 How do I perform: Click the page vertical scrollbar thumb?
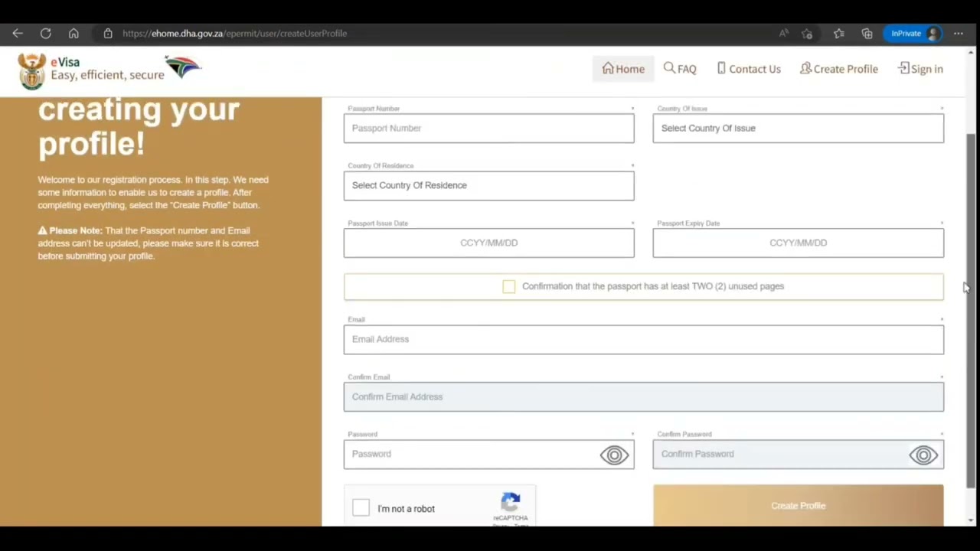[x=972, y=310]
